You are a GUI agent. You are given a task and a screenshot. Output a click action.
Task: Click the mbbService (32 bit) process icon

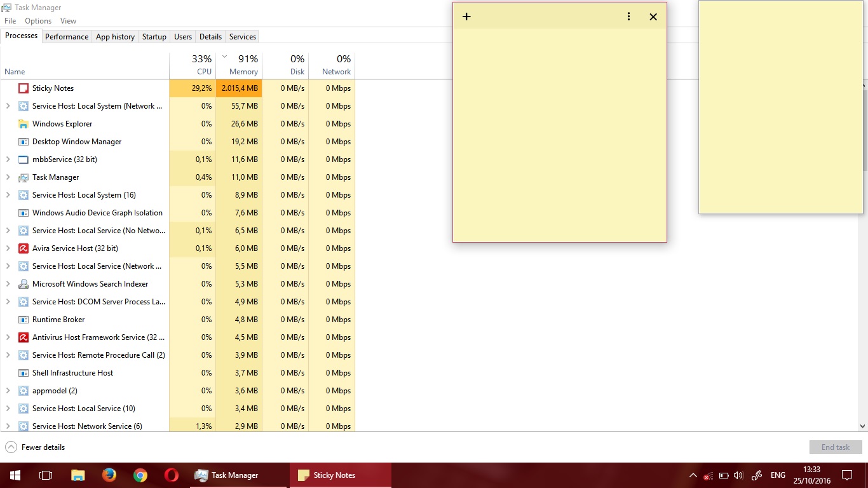coord(24,159)
